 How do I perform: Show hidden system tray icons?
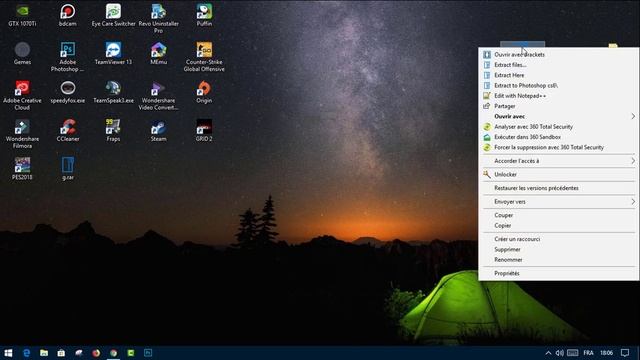pos(548,353)
